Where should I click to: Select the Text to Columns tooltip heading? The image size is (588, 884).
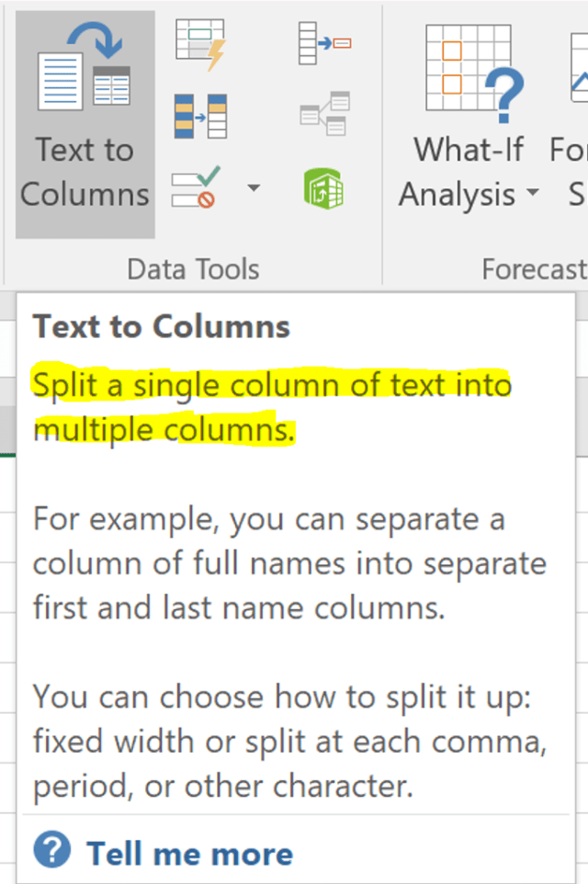[161, 326]
